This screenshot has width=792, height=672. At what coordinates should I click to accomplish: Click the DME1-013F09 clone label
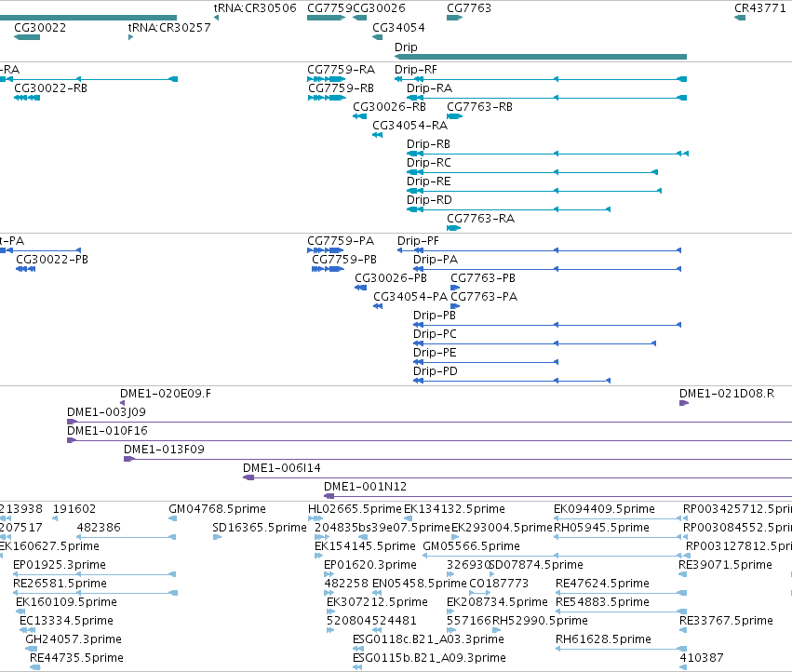(164, 450)
